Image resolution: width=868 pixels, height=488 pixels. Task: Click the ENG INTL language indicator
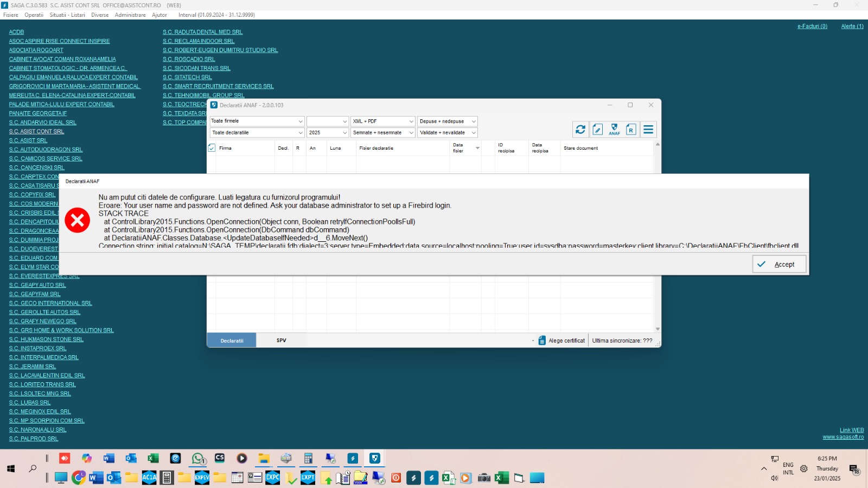[788, 469]
